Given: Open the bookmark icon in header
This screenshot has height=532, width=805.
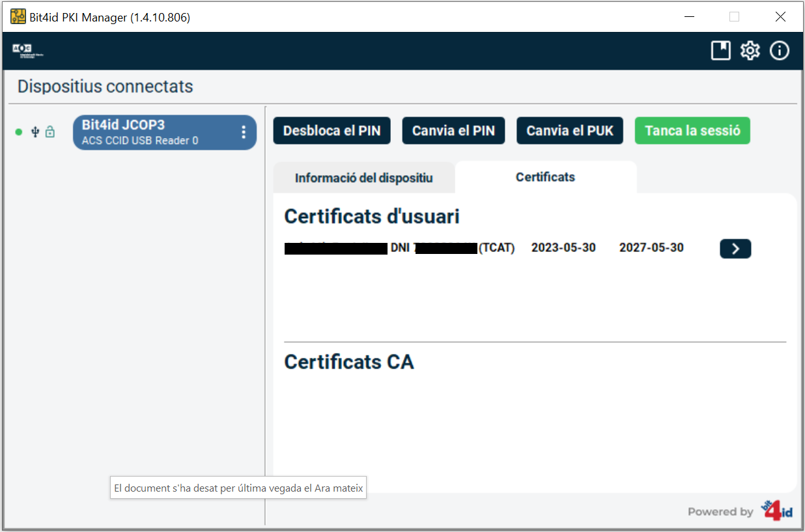Looking at the screenshot, I should click(721, 51).
